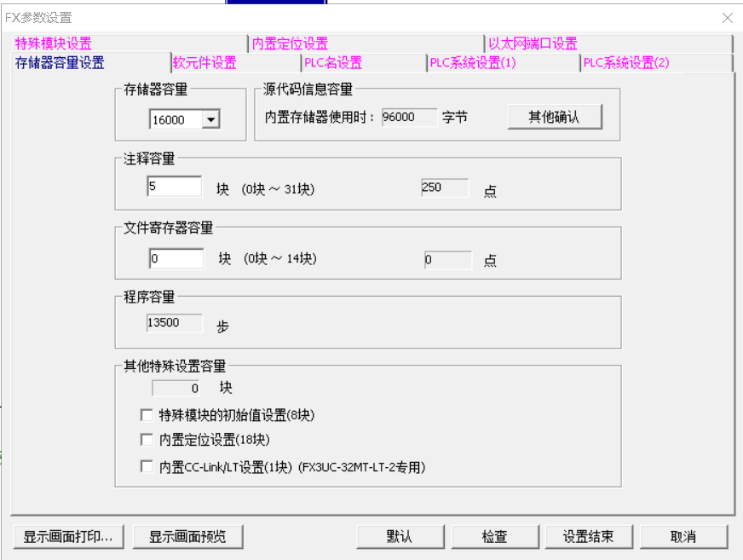Reset settings with the 默认 button

tap(399, 536)
